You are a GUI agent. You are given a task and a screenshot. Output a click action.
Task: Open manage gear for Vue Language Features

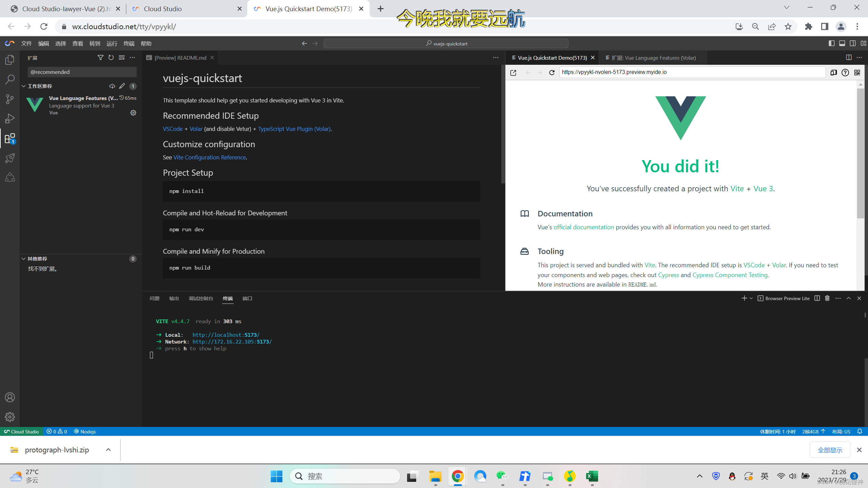coord(133,113)
